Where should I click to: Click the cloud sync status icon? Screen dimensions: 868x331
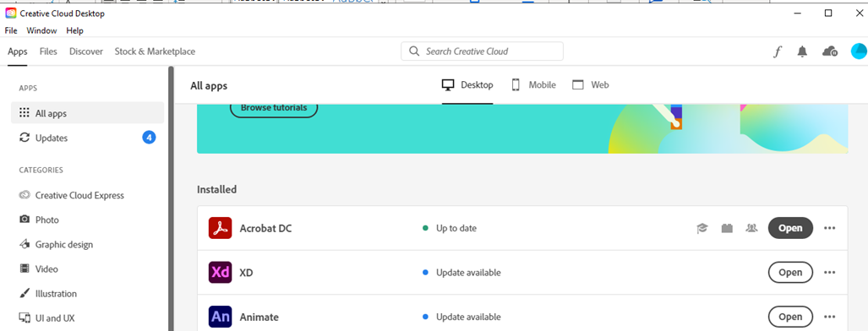point(829,52)
